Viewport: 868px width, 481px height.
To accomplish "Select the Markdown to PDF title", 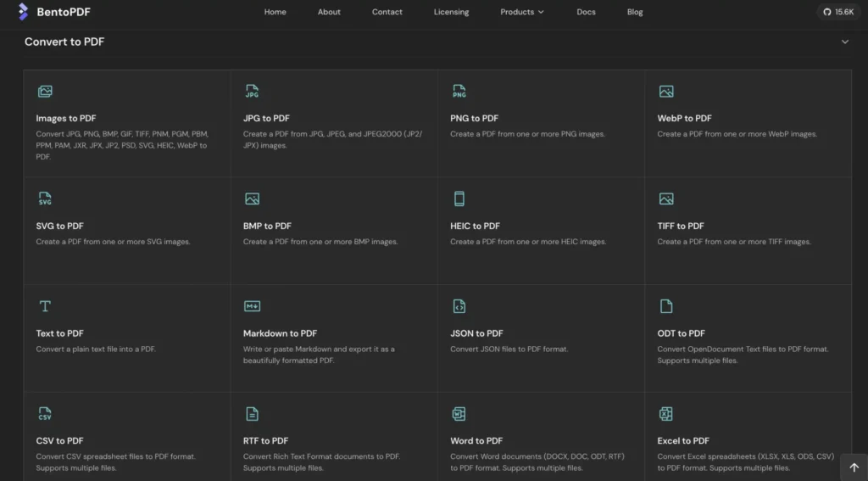I will coord(280,333).
